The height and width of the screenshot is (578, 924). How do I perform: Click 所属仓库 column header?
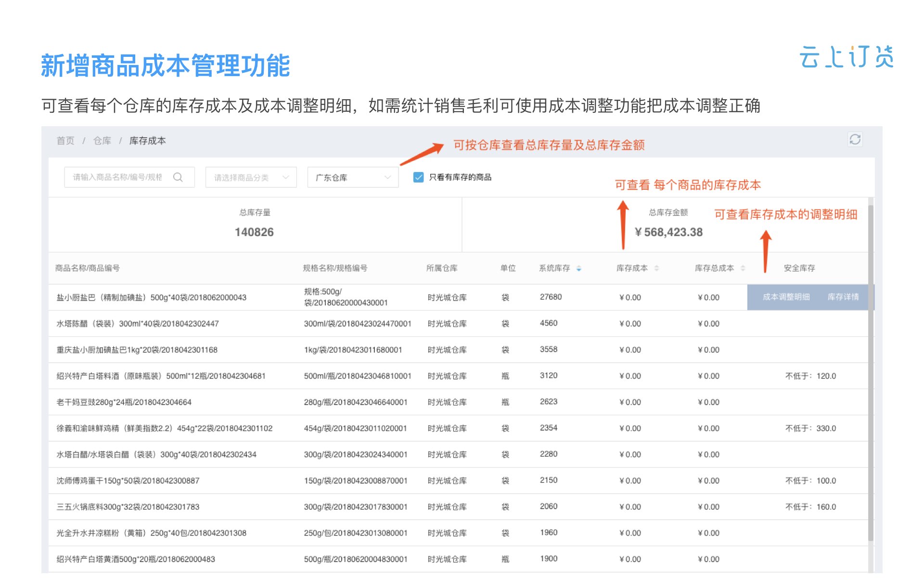442,268
